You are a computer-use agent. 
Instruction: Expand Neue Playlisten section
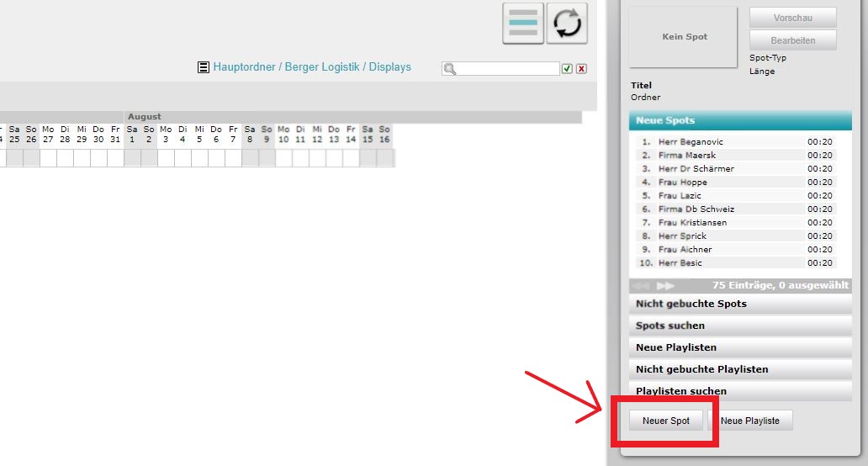(x=740, y=347)
